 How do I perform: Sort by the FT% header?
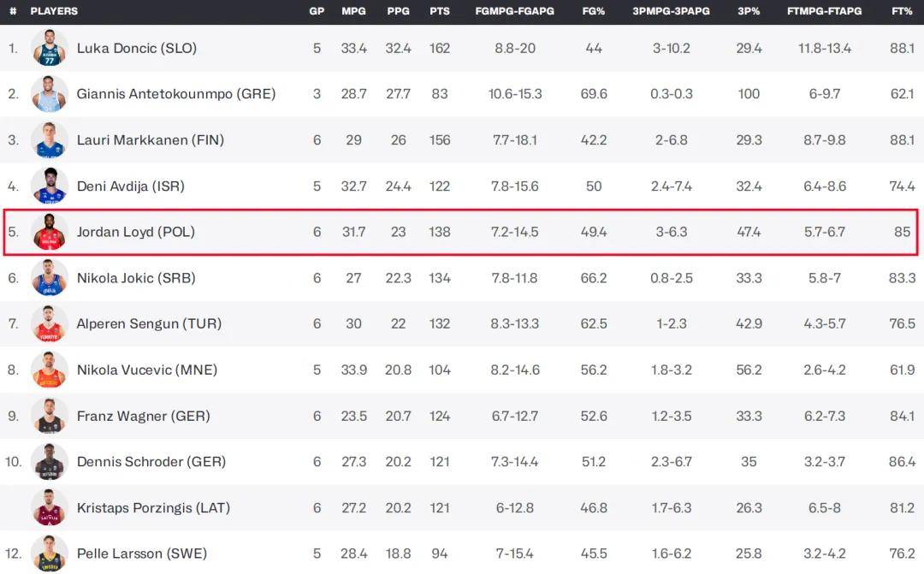(x=902, y=11)
